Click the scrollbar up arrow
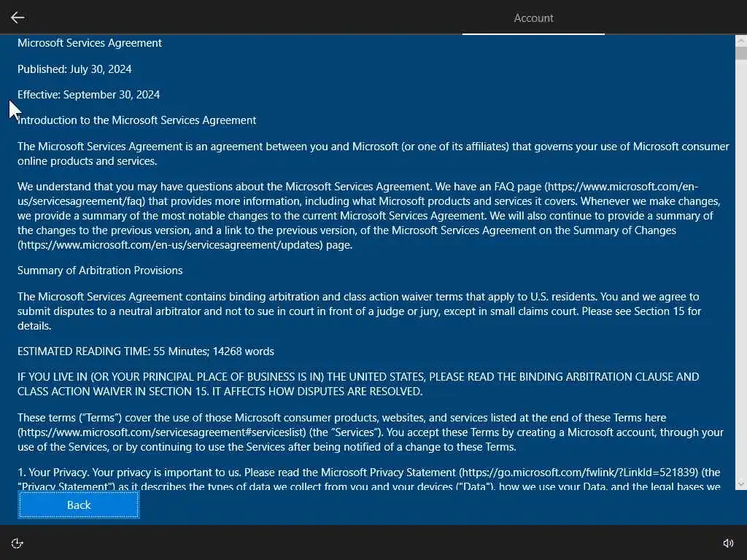 [x=741, y=41]
